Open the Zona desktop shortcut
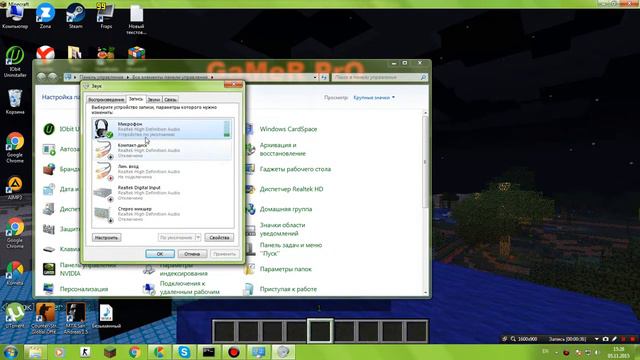640x360 pixels. (x=45, y=16)
